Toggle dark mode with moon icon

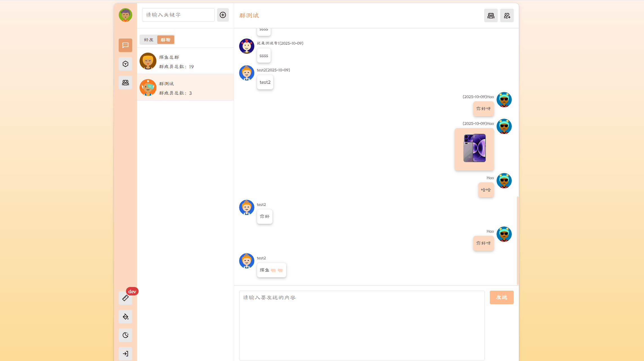125,335
